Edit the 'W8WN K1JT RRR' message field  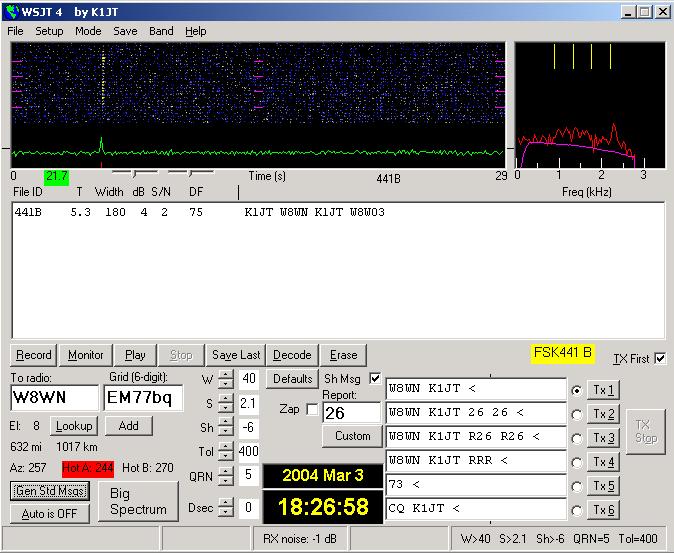(476, 461)
